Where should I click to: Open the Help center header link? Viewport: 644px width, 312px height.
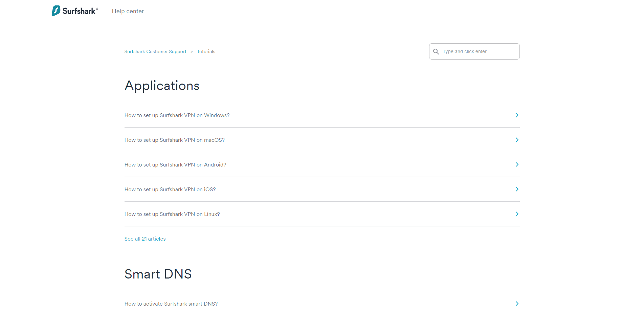point(128,11)
